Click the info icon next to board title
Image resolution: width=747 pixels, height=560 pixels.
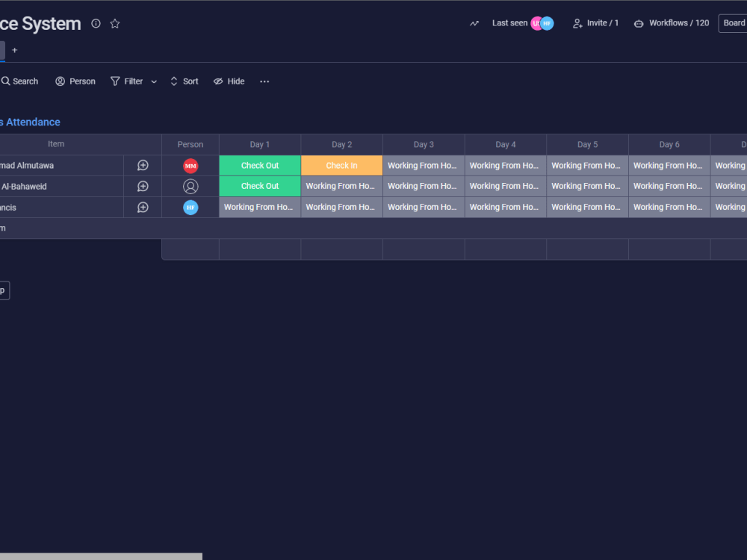96,23
